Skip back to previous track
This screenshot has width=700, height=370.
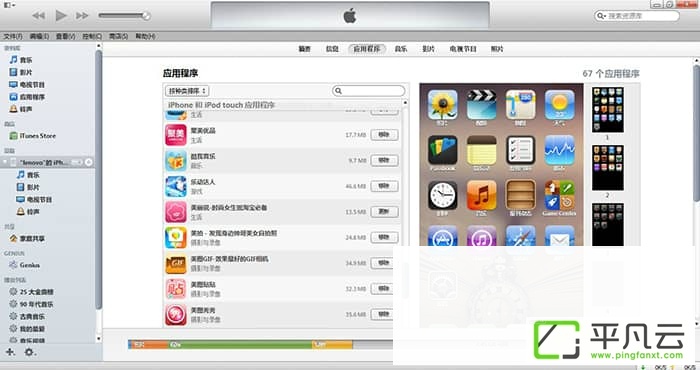[x=39, y=16]
